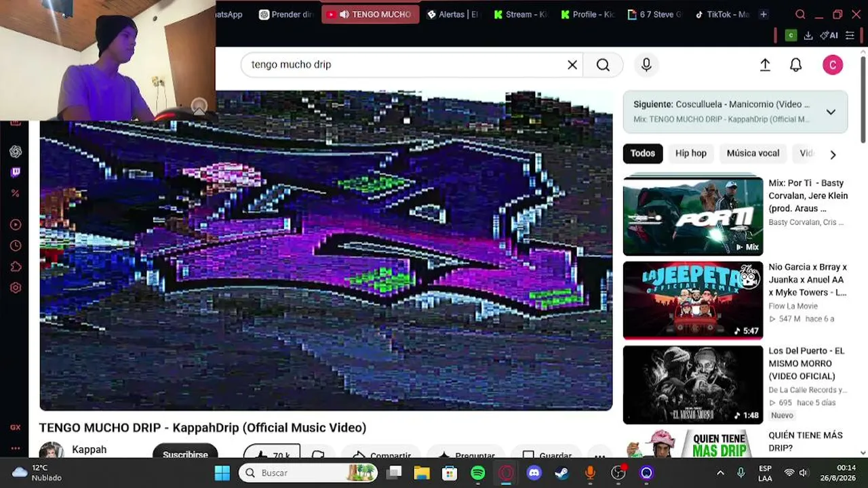Click the Flow La Movie channel name
868x488 pixels.
(x=793, y=306)
